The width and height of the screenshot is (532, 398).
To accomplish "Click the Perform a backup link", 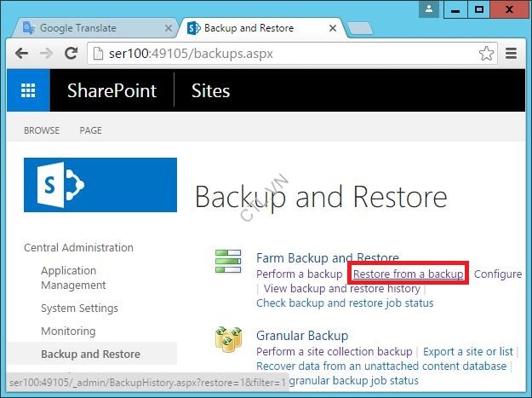I will (x=299, y=274).
